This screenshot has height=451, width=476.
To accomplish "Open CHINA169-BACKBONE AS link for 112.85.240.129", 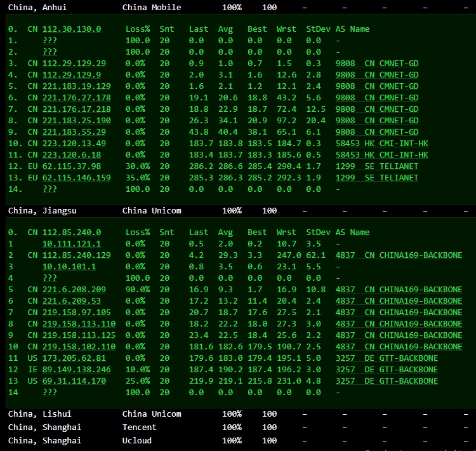I will (399, 255).
